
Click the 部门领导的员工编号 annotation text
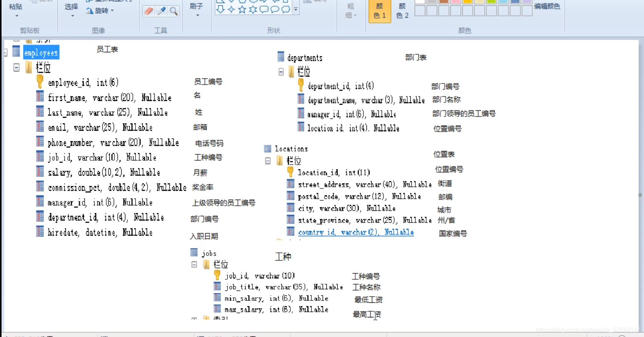pyautogui.click(x=464, y=113)
